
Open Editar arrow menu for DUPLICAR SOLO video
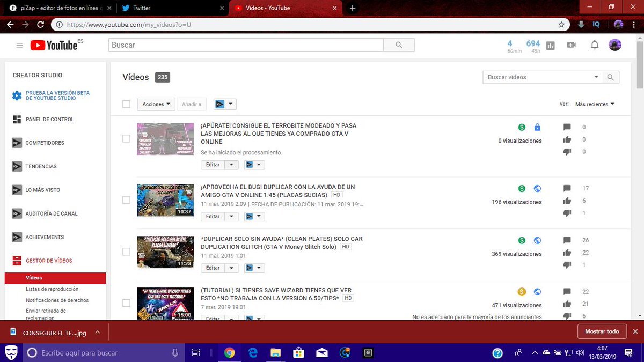pos(231,268)
